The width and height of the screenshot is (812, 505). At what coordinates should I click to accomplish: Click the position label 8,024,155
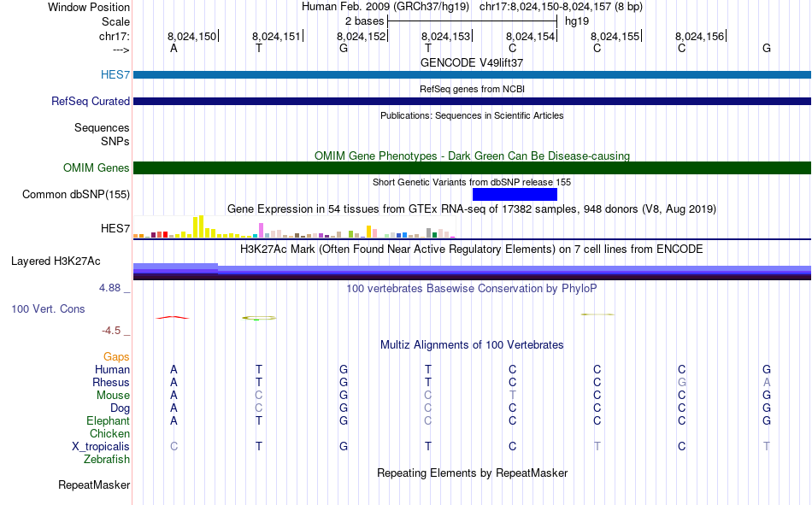[x=615, y=36]
